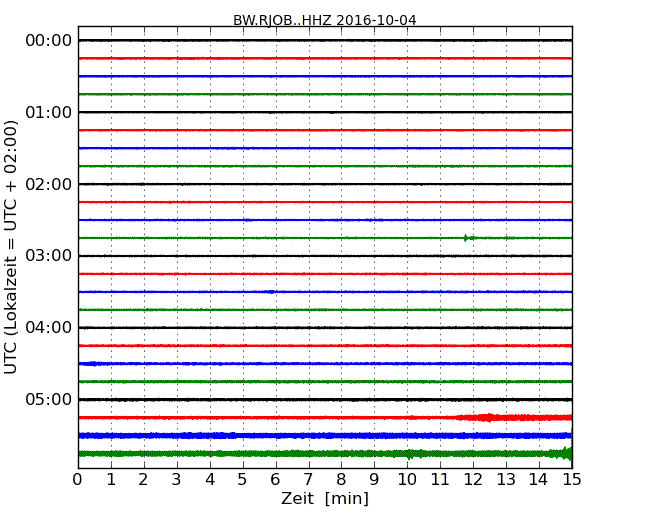
Task: Click the blue trace bump on 03:30 row
Action: click(271, 292)
